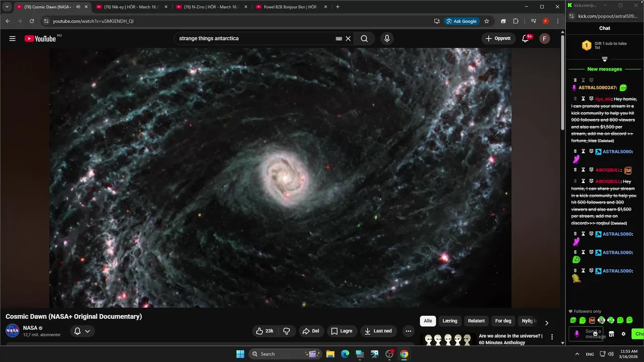
Task: Like the Cosmic Dawn video
Action: (x=265, y=331)
